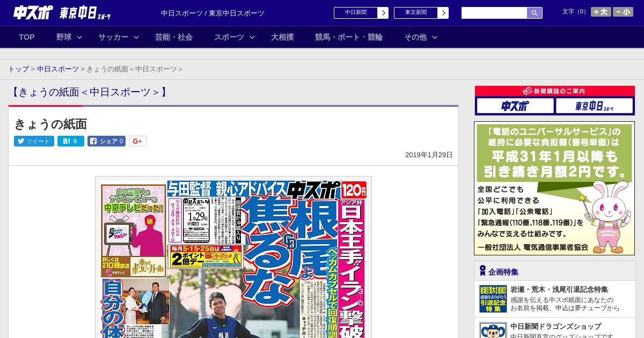Open 中日新聞ドラゴンズショップ link
The height and width of the screenshot is (338, 644).
(x=556, y=326)
